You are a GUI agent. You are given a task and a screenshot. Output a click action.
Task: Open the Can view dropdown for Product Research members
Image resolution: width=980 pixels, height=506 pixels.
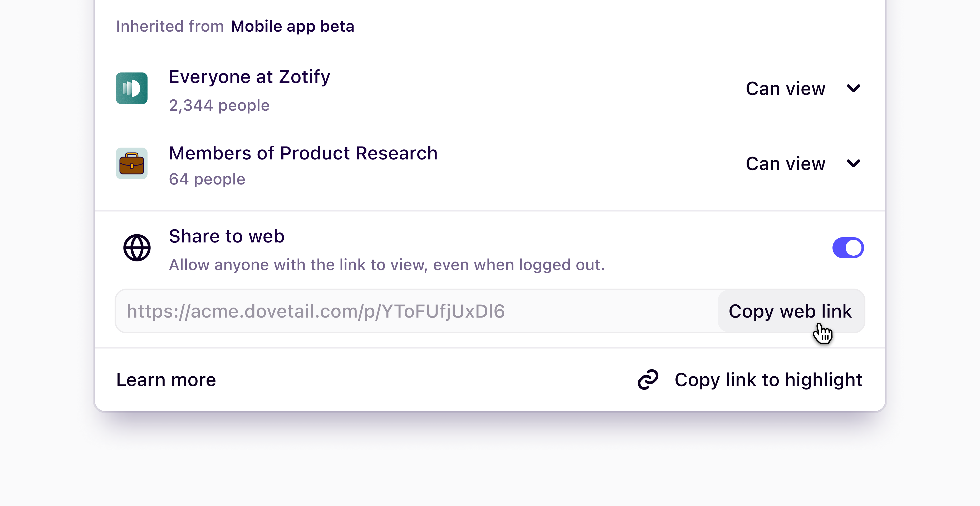786,164
